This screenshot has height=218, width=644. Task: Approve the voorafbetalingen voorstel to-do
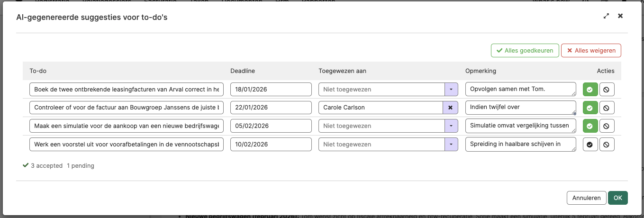pos(590,145)
